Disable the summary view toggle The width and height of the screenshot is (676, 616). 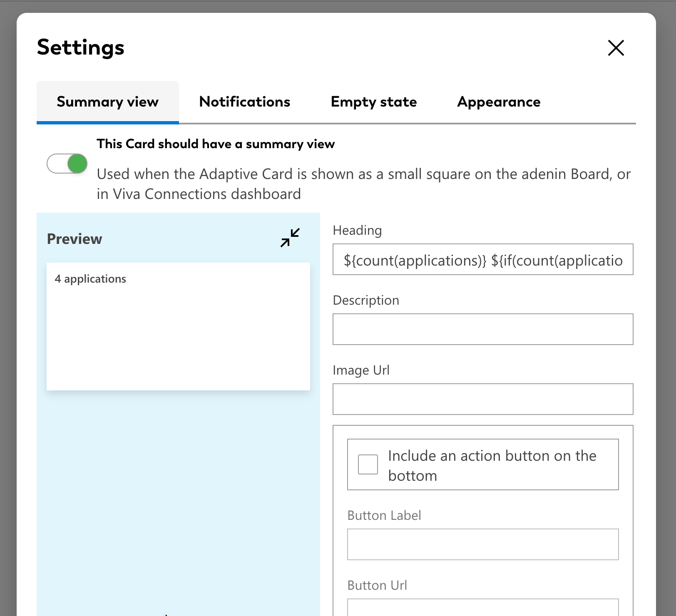point(67,164)
